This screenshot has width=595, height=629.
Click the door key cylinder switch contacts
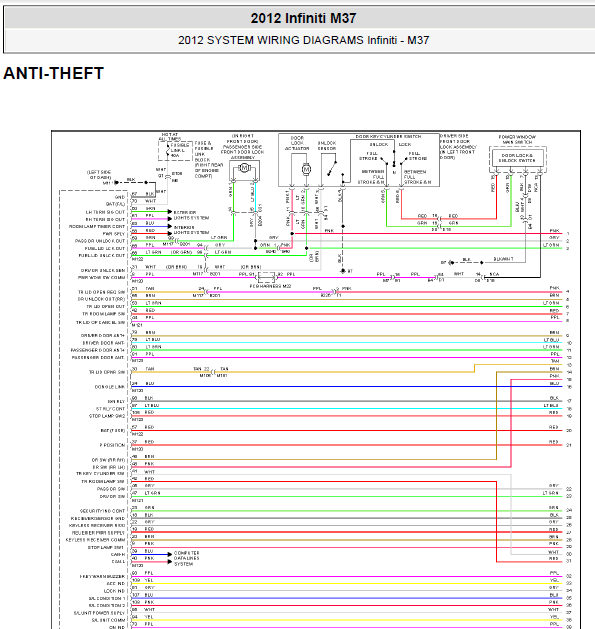(394, 162)
